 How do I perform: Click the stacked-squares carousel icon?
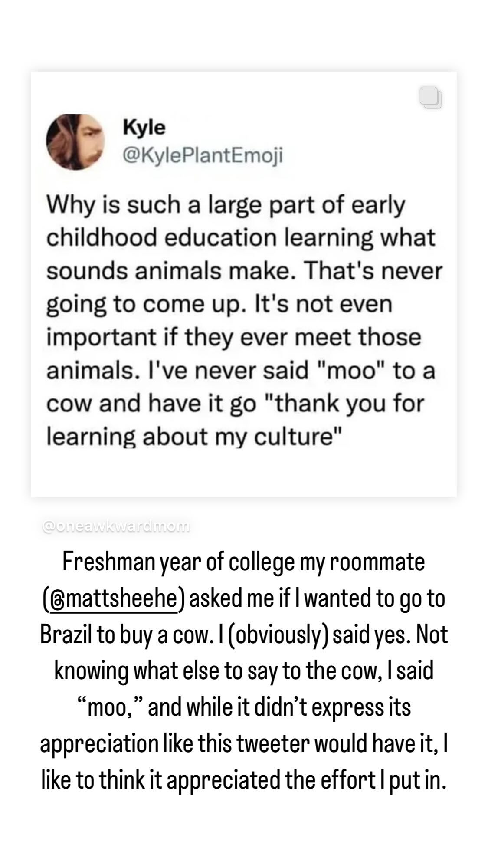(430, 98)
